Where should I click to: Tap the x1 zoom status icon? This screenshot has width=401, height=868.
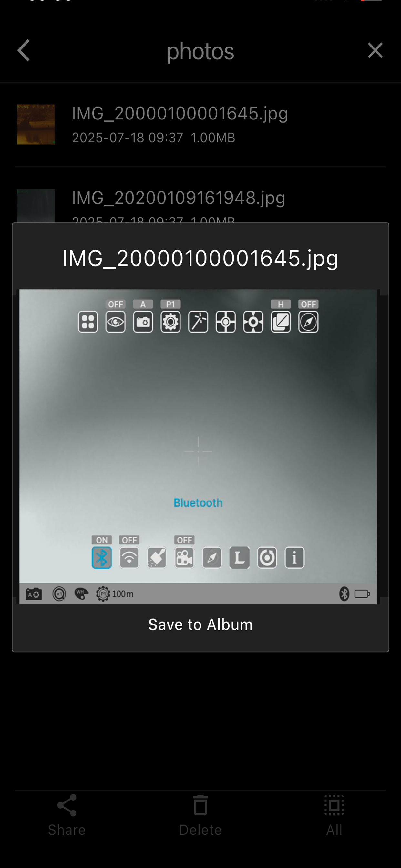click(x=59, y=594)
